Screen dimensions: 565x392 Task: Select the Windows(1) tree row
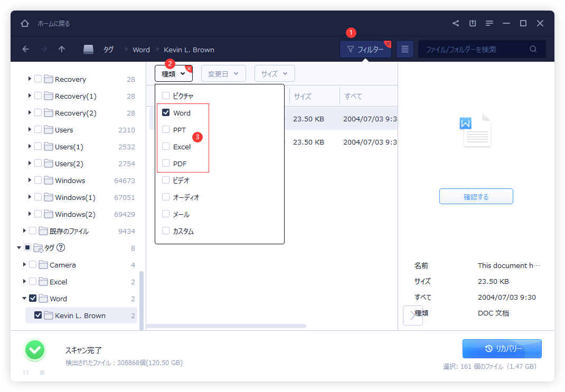[x=81, y=197]
